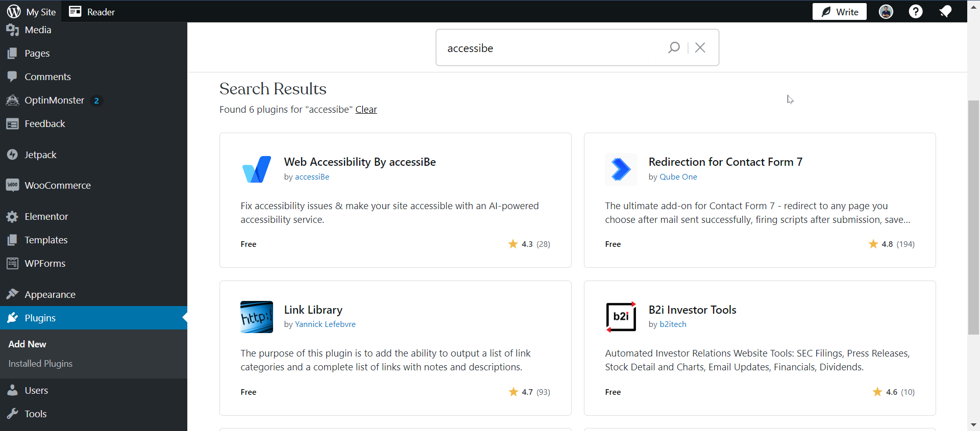Image resolution: width=980 pixels, height=431 pixels.
Task: Open Media in the sidebar
Action: click(93, 30)
